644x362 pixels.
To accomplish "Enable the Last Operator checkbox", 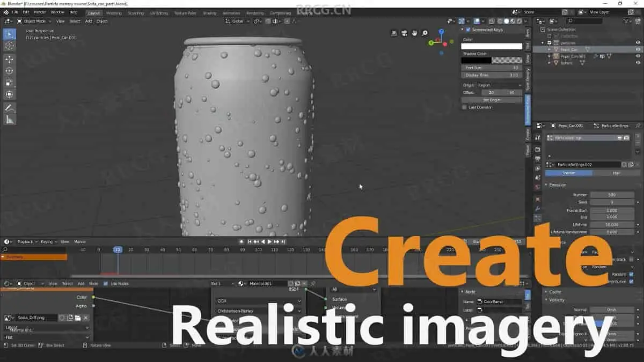I will tap(464, 107).
